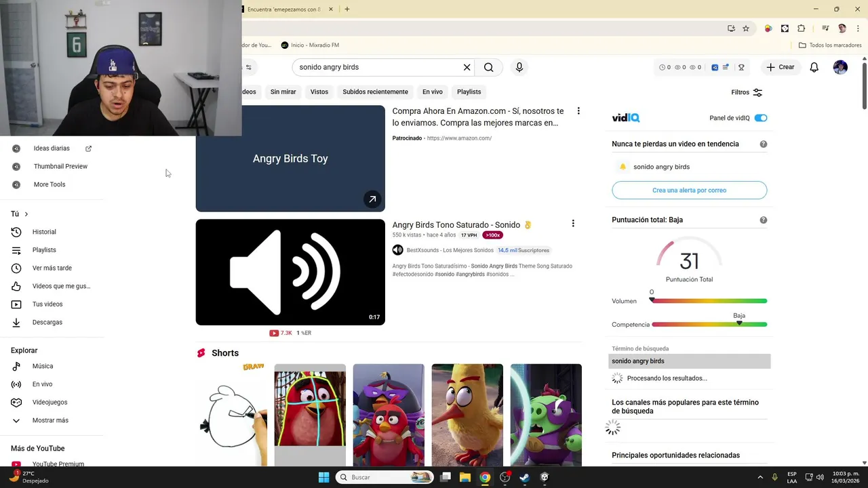Open options for the Amazon sponsored ad
This screenshot has height=488, width=868.
(x=578, y=110)
